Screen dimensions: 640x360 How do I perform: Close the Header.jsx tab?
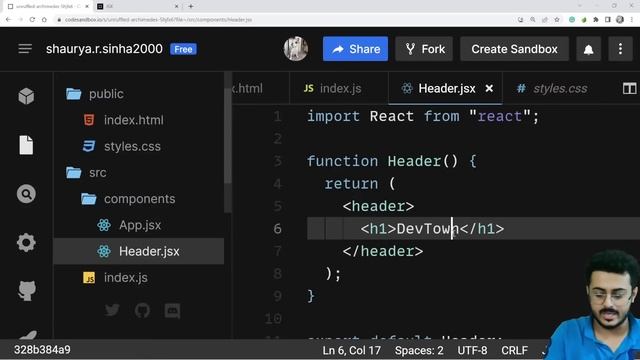point(489,88)
